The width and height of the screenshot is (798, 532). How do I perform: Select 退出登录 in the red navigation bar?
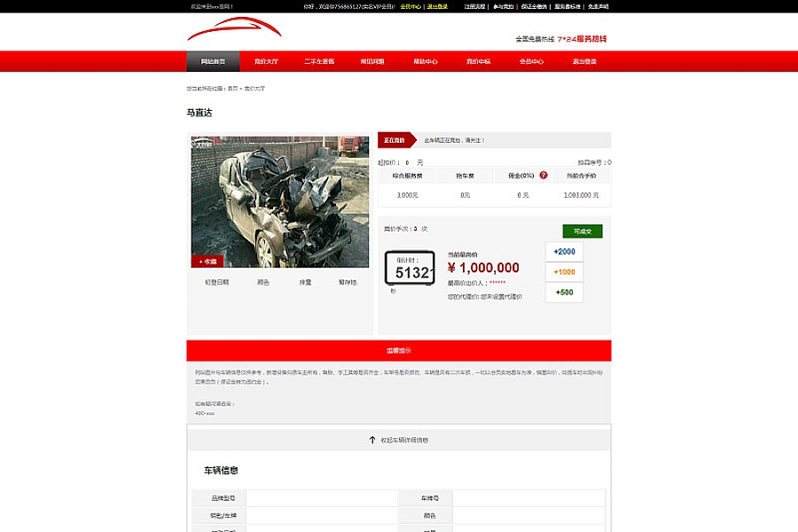584,61
